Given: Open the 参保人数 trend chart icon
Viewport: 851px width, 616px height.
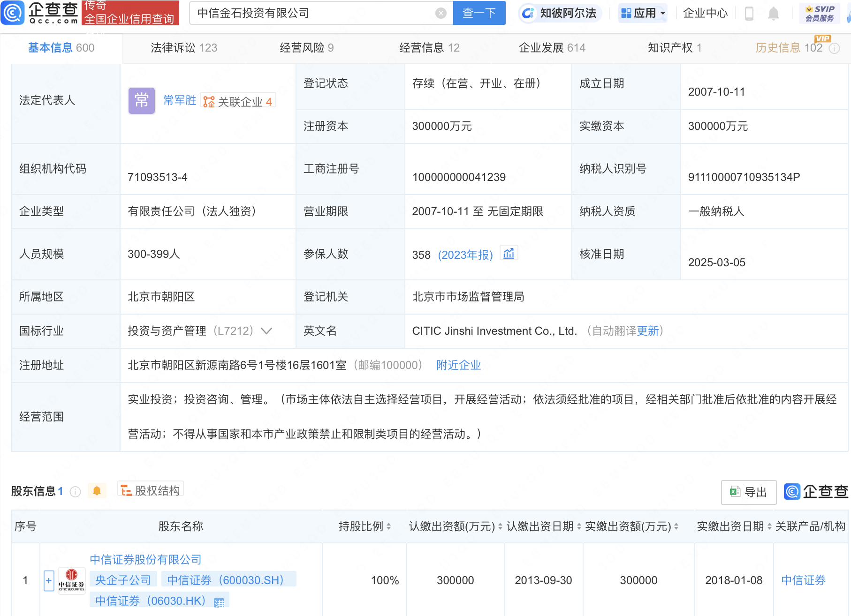Looking at the screenshot, I should [x=509, y=254].
